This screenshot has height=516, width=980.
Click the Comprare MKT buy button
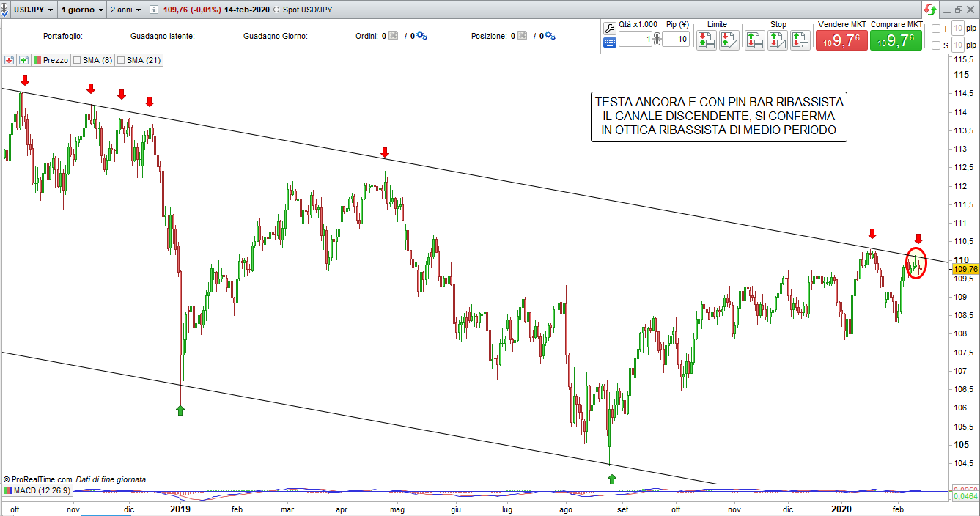click(x=896, y=40)
